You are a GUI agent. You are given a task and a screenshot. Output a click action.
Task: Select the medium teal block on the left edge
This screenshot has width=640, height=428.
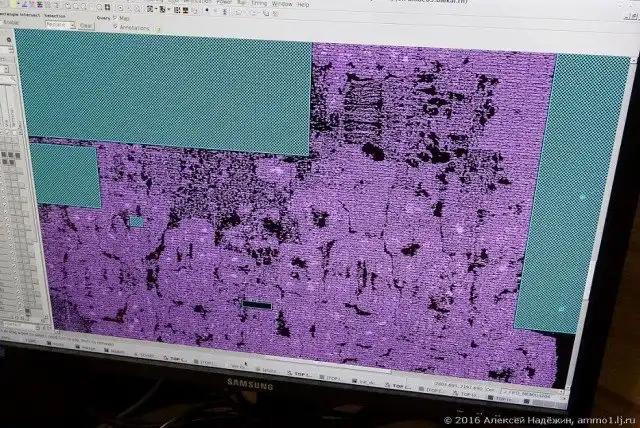[65, 175]
